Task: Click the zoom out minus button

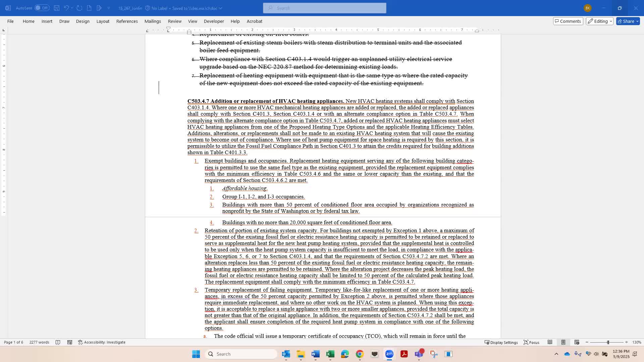Action: point(587,342)
